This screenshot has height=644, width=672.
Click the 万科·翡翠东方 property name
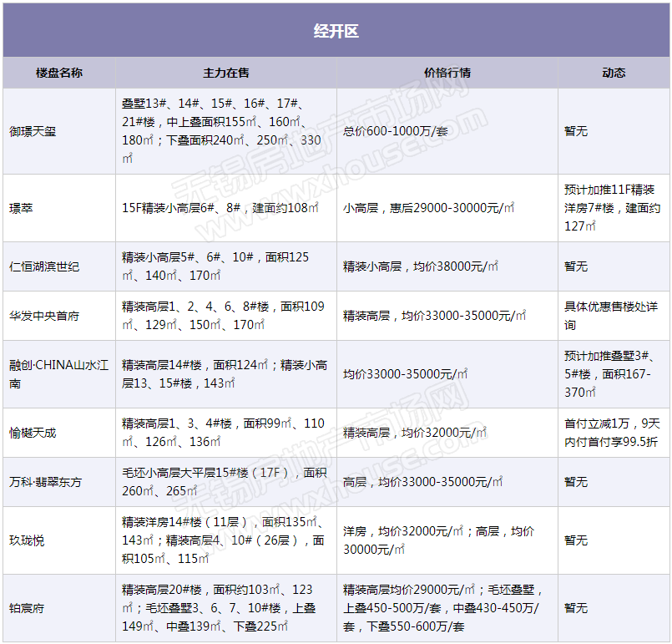(x=45, y=482)
